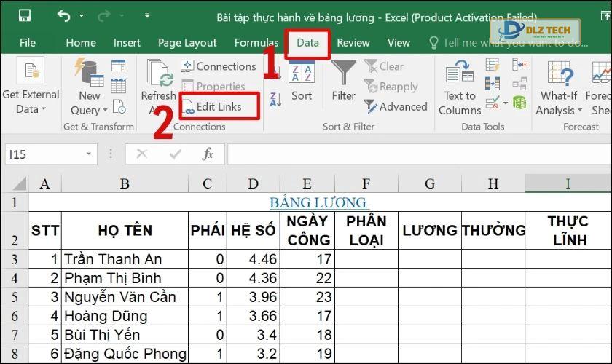Switch to the View tab
This screenshot has width=612, height=364.
pos(399,42)
